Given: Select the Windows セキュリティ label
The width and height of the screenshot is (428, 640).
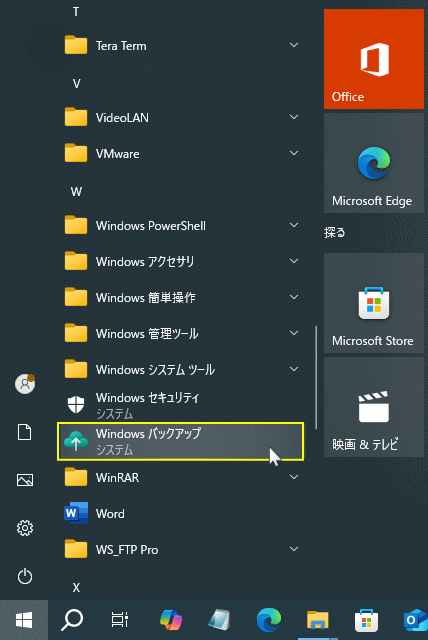Looking at the screenshot, I should pos(148,398).
